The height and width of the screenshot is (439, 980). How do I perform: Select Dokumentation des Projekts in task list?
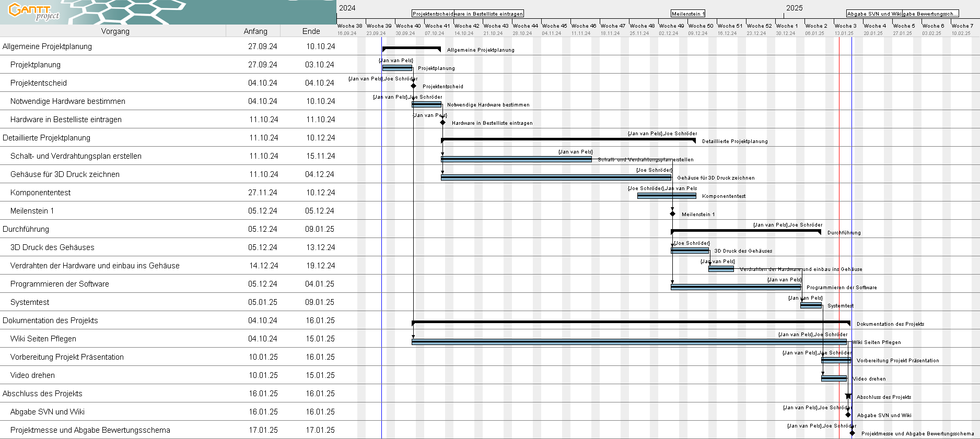(x=50, y=321)
